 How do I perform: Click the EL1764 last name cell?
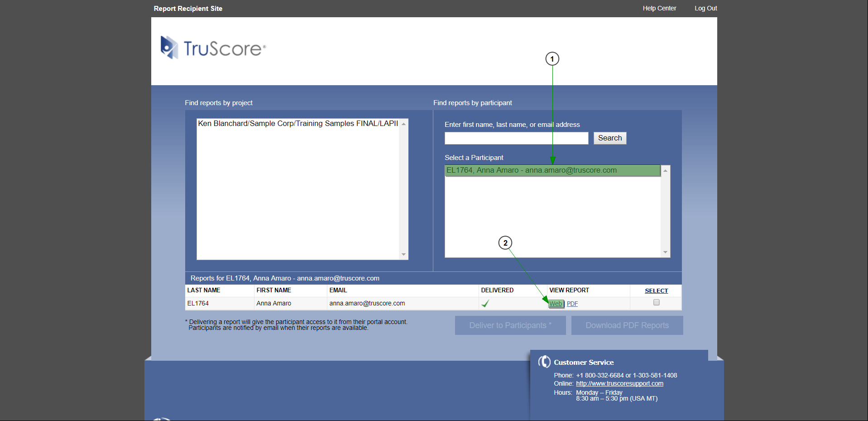point(198,304)
